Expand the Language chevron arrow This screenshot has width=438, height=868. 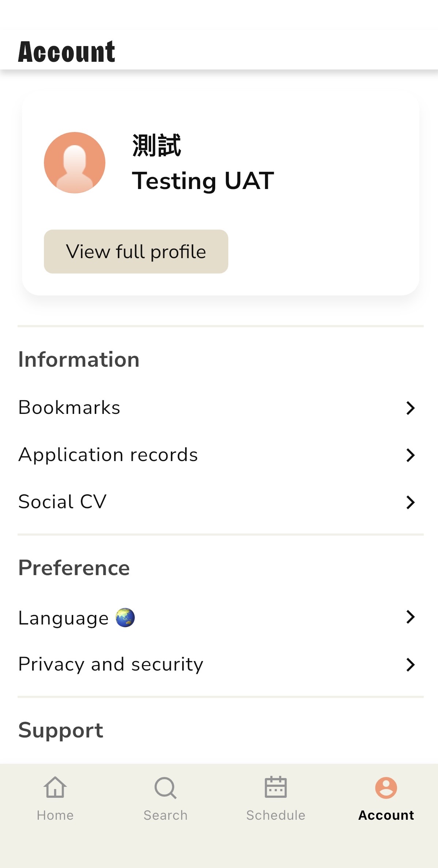tap(411, 617)
